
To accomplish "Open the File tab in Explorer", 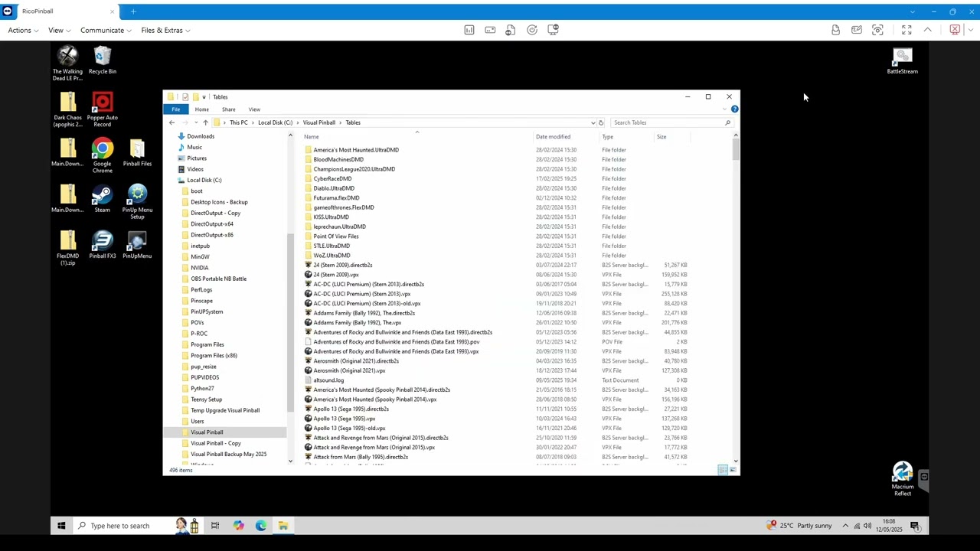I will coord(176,109).
